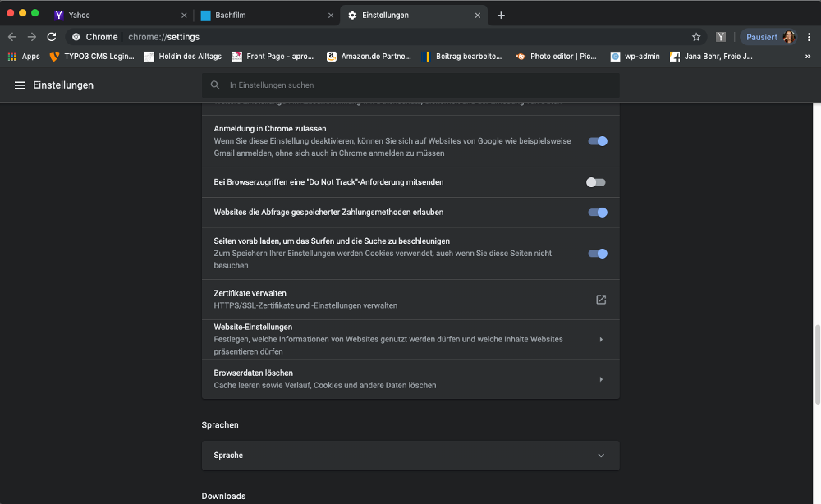
Task: Switch to the Bachfilm tab
Action: 267,15
